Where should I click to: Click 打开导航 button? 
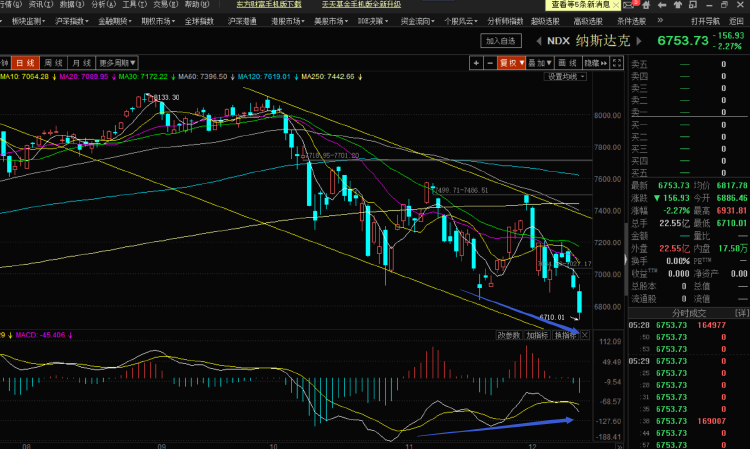click(705, 21)
